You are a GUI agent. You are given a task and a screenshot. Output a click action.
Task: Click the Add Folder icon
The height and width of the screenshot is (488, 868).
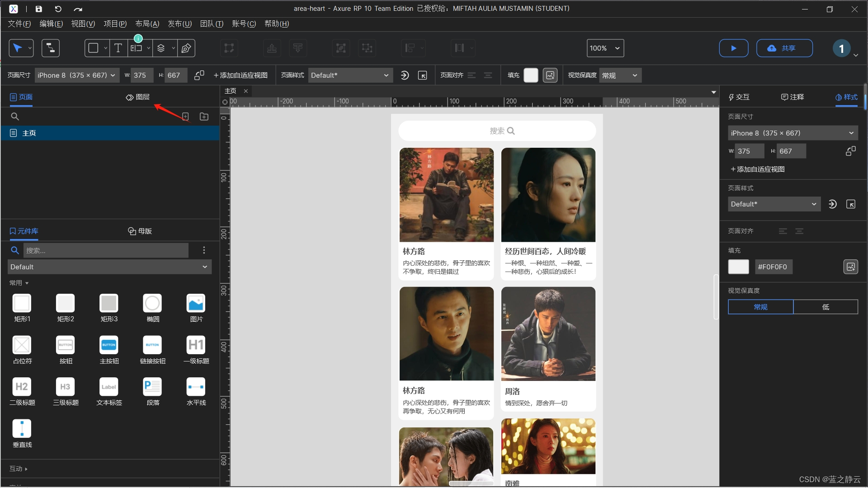(x=204, y=117)
